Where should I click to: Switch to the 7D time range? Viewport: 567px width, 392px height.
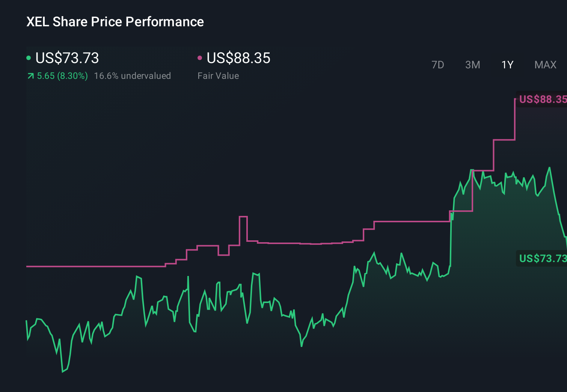(438, 65)
